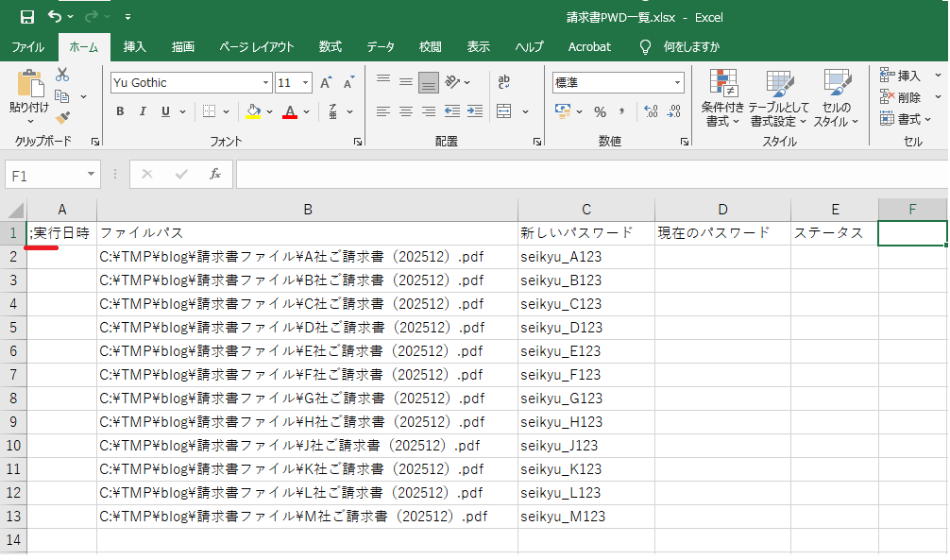Click the Increase Font Size icon
The width and height of the screenshot is (950, 560).
[325, 83]
